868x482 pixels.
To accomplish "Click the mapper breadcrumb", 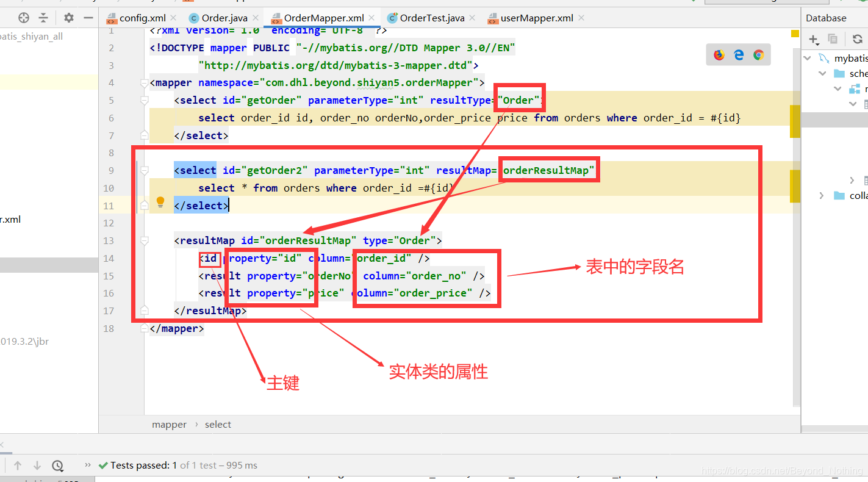I will click(x=170, y=424).
